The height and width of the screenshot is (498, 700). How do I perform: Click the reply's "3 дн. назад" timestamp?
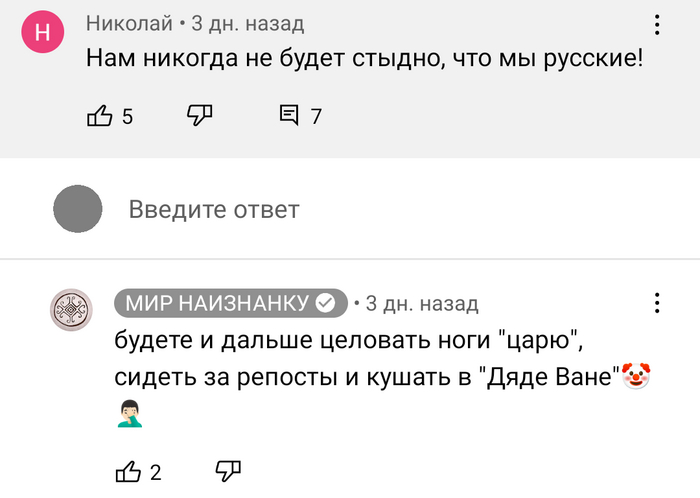point(422,303)
